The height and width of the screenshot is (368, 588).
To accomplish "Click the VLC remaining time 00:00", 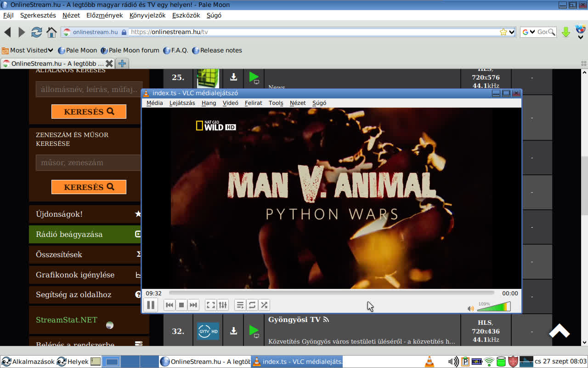I will (x=510, y=293).
